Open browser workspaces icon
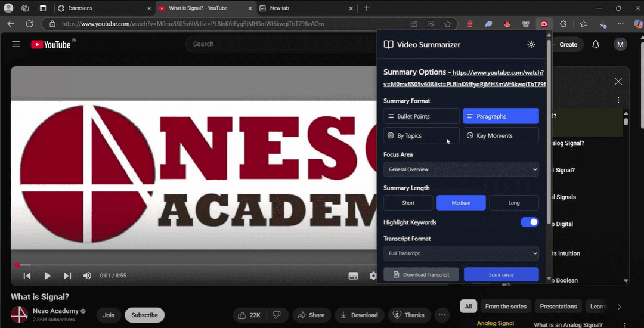 (x=25, y=8)
